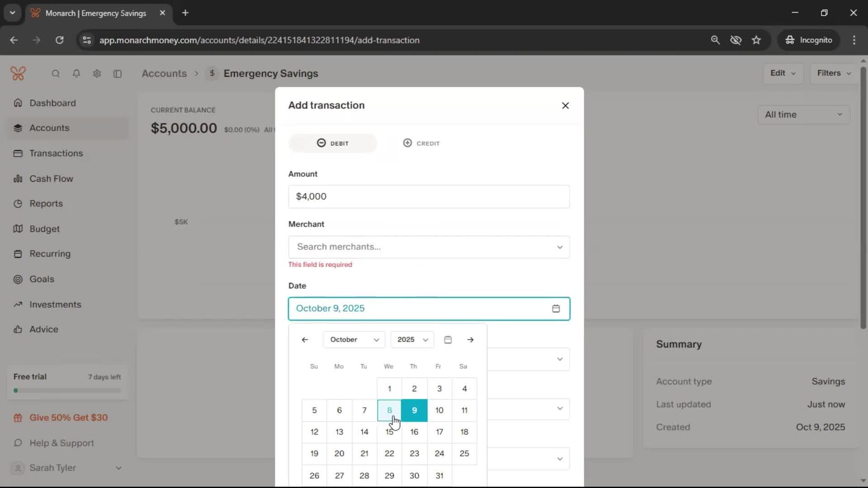Open the October month dropdown

(354, 340)
